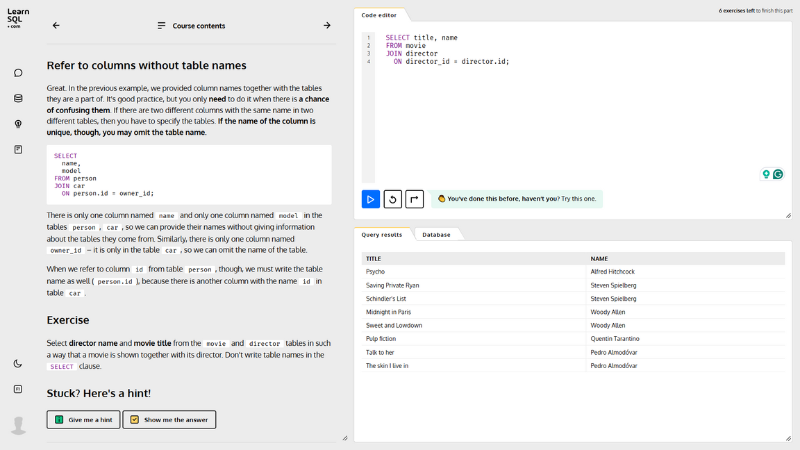Select the 'Talk to her' cell
The height and width of the screenshot is (450, 800).
pyautogui.click(x=474, y=352)
